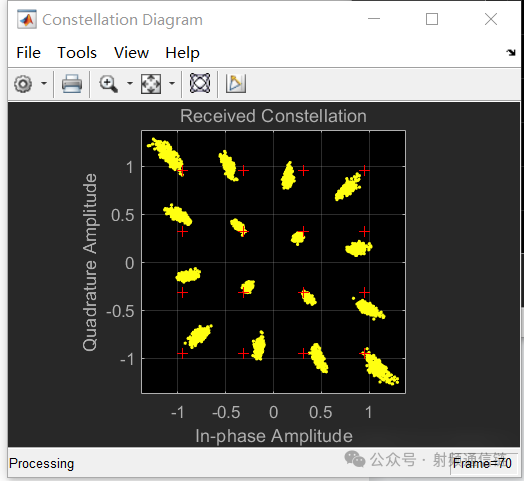Open the configuration properties gear icon
This screenshot has width=524, height=481.
click(23, 84)
